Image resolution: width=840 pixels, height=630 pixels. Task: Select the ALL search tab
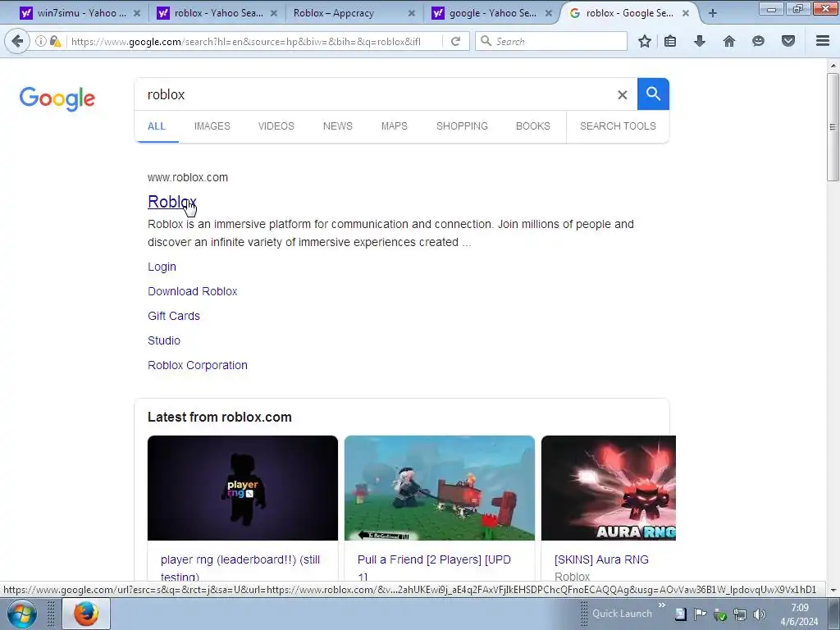pos(157,126)
